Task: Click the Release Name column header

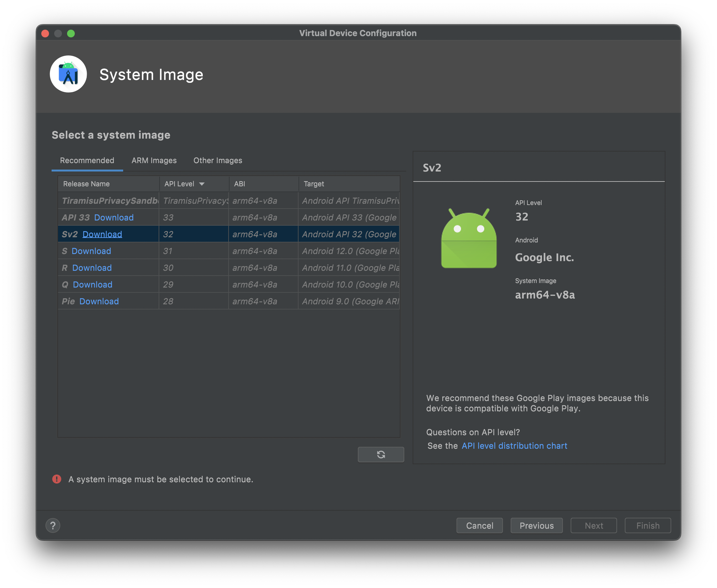Action: click(x=86, y=184)
